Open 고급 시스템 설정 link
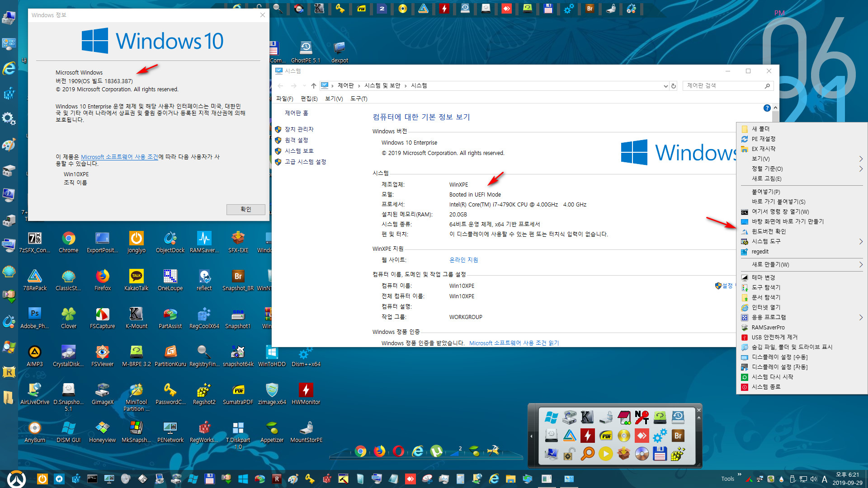The image size is (868, 488). click(x=305, y=162)
